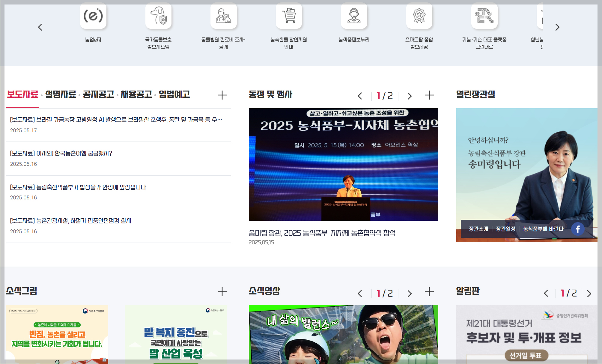Click the 장관소개 link
Viewport: 602px width, 364px height.
coord(478,229)
